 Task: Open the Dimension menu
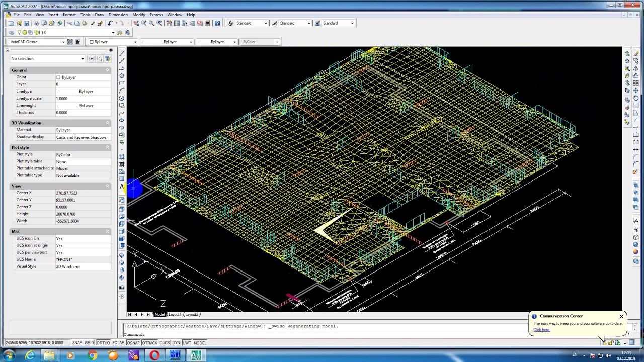(x=118, y=15)
